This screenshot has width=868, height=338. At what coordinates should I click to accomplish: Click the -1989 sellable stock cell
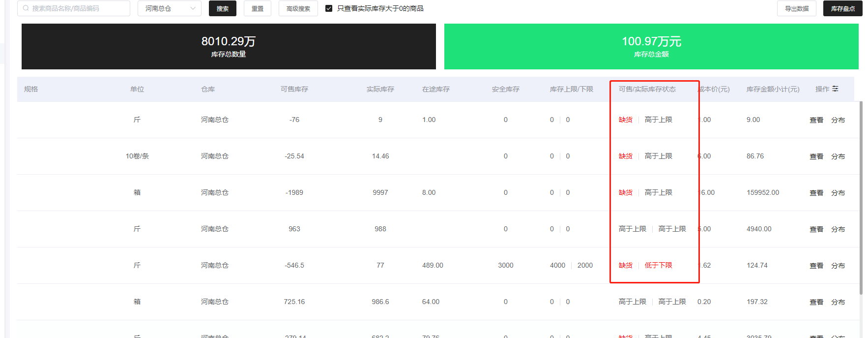pos(294,192)
